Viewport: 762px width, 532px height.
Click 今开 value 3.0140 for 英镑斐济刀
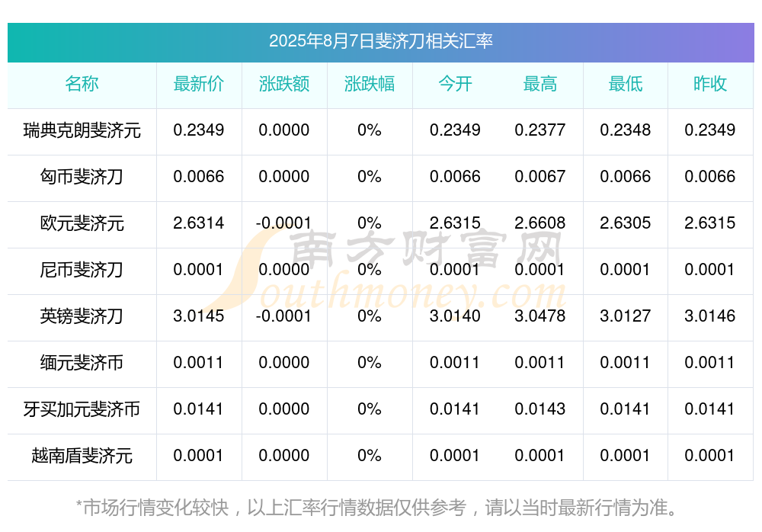[455, 316]
